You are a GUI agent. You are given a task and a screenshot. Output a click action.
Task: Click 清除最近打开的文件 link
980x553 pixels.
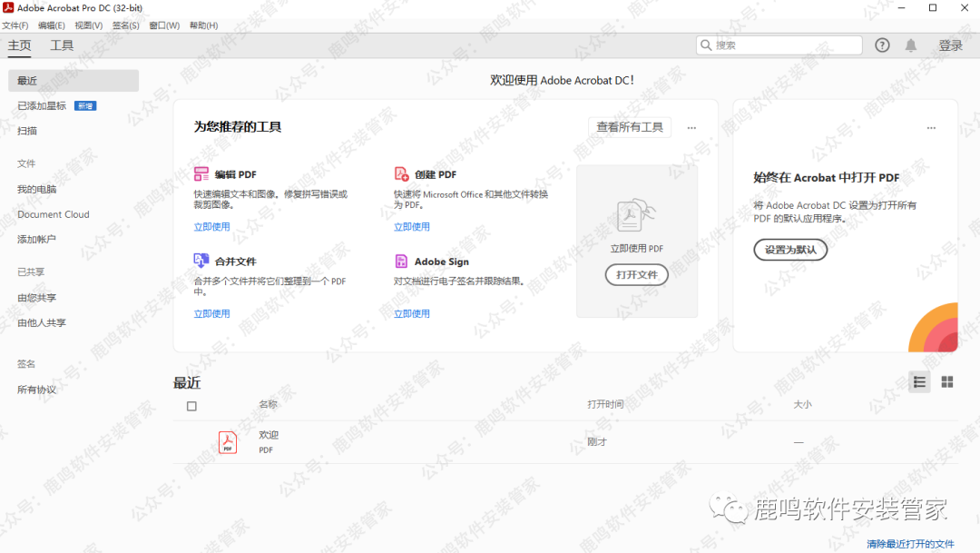pyautogui.click(x=910, y=544)
